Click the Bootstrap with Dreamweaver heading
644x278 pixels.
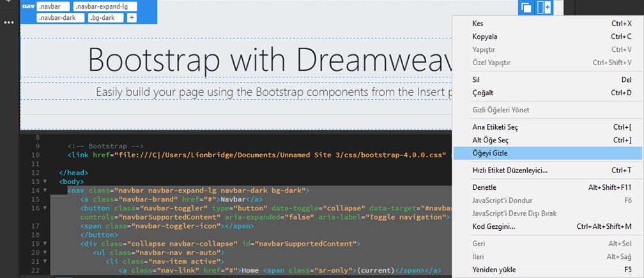click(x=270, y=59)
